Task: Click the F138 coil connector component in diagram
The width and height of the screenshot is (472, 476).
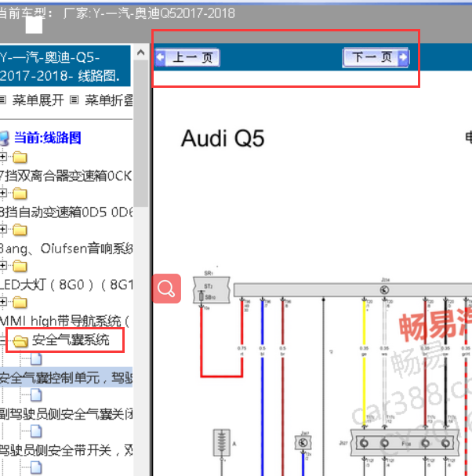Action: 405,443
